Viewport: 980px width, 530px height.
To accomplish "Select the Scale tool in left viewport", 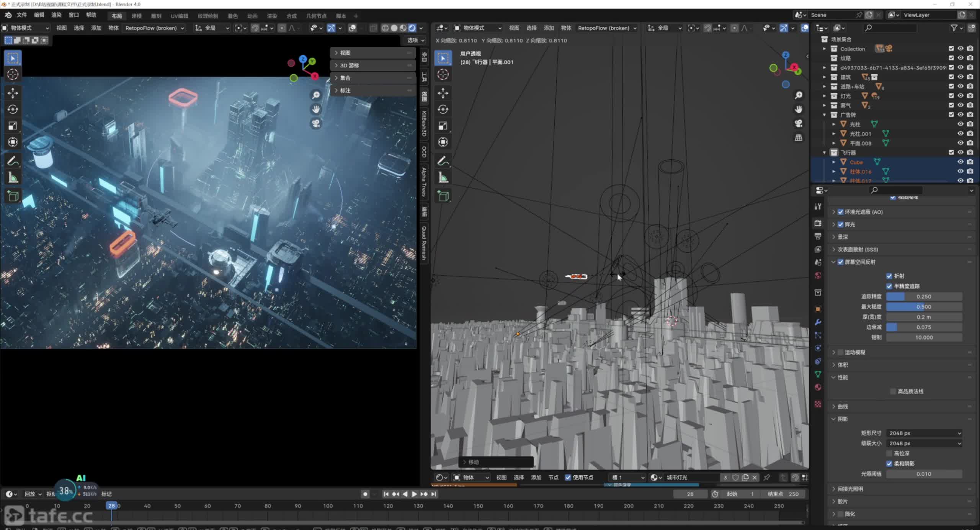I will (13, 126).
